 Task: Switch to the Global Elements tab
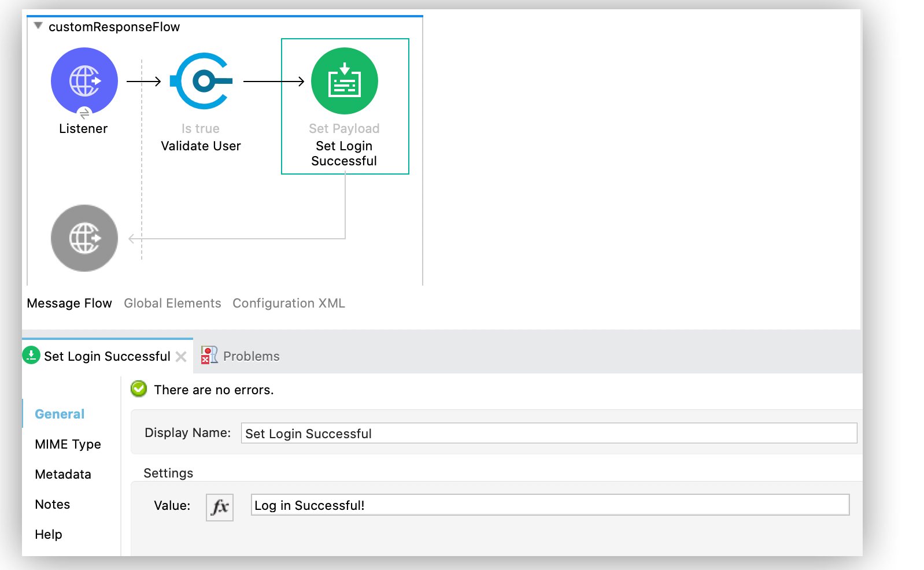[172, 303]
